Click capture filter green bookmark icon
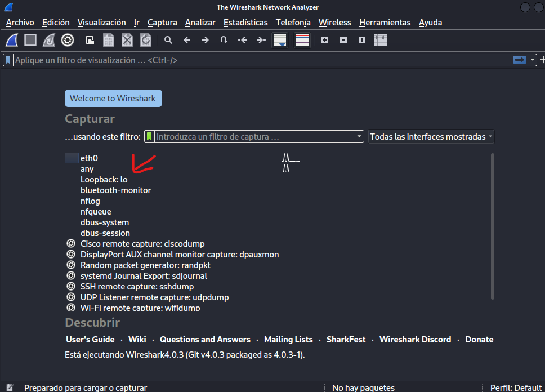Image resolution: width=545 pixels, height=392 pixels. (x=149, y=136)
